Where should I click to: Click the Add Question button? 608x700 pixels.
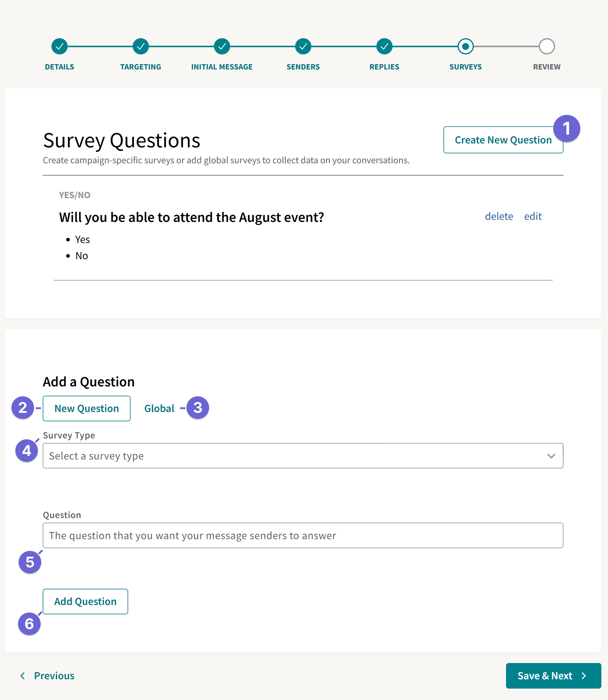85,601
